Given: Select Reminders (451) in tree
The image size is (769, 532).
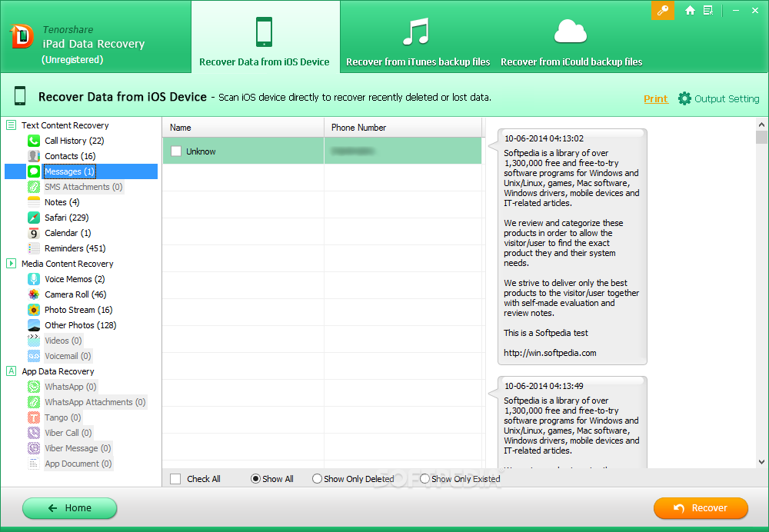Looking at the screenshot, I should pos(75,248).
